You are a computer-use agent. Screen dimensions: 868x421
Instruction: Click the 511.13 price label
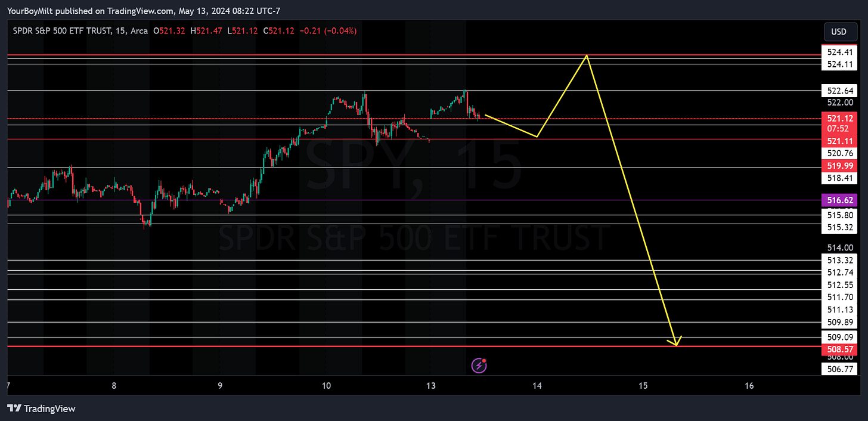coord(839,309)
